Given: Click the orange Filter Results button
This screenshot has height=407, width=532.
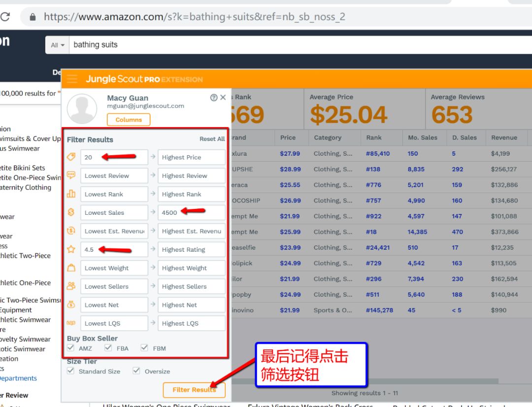Looking at the screenshot, I should (x=194, y=390).
